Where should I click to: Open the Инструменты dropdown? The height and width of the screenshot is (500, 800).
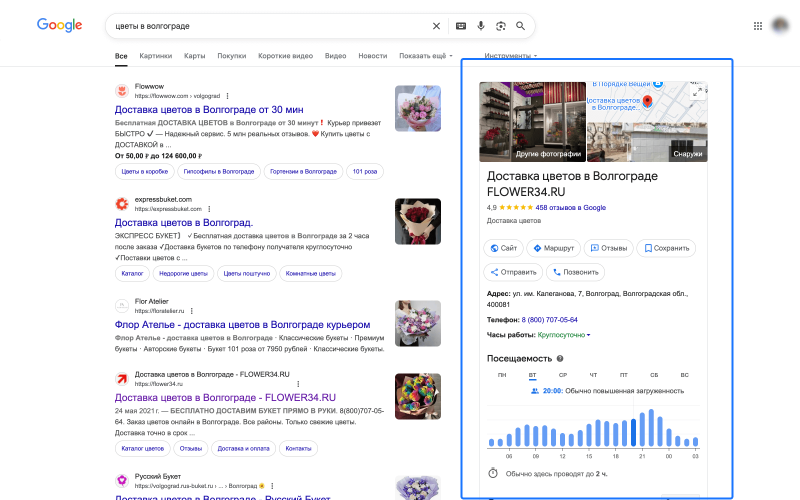510,56
